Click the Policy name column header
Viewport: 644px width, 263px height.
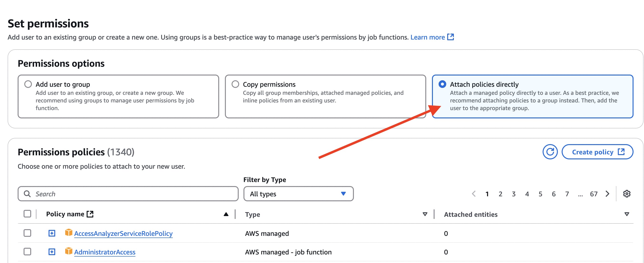(x=65, y=214)
